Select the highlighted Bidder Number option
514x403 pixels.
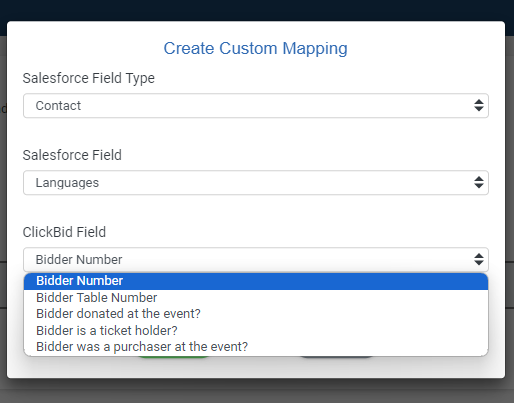tap(256, 281)
